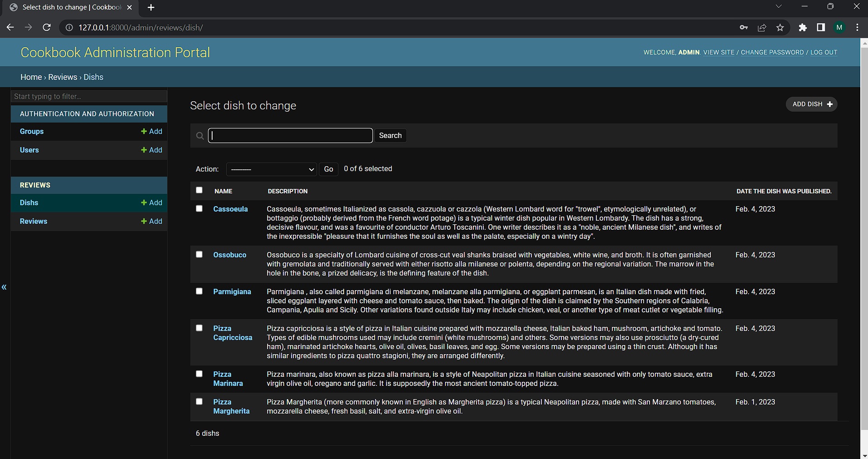Open the Action dropdown
The width and height of the screenshot is (868, 459).
pos(271,169)
